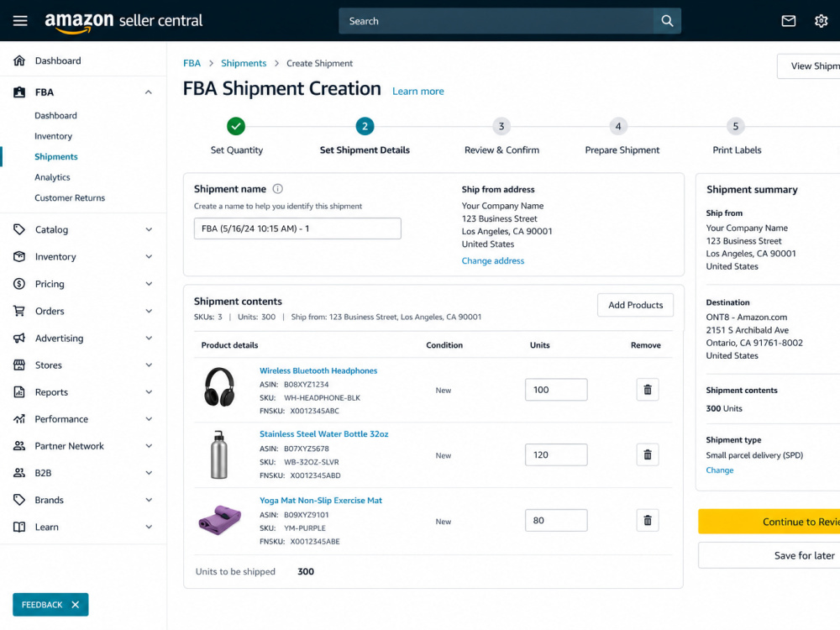Viewport: 840px width, 630px height.
Task: Remove Stainless Steel Water Bottle with trash icon
Action: coord(647,454)
